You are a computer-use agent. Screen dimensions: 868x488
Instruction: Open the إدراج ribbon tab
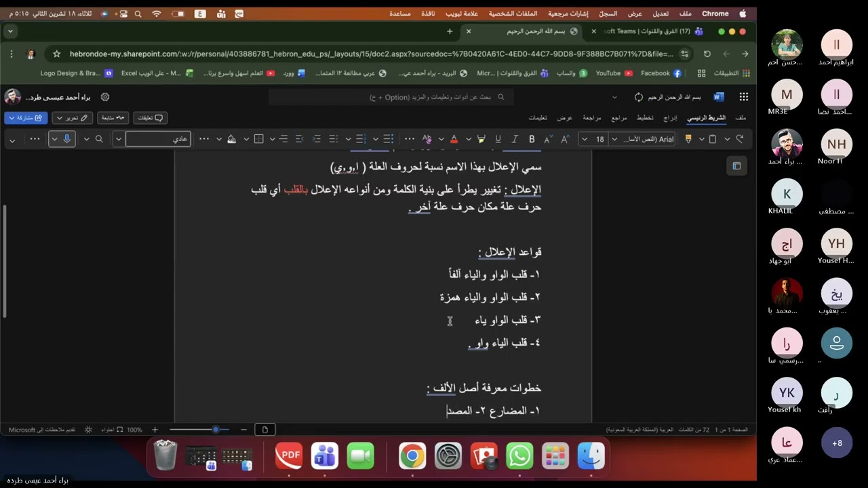coord(670,118)
